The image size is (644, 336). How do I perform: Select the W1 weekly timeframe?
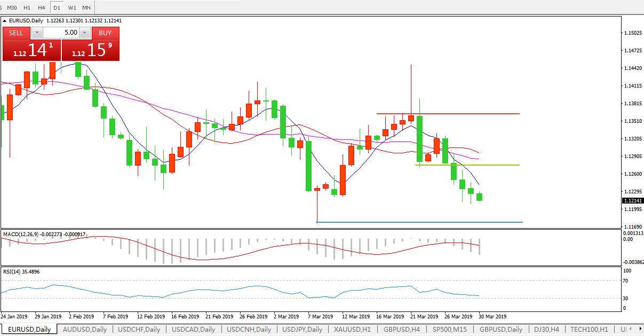click(72, 7)
